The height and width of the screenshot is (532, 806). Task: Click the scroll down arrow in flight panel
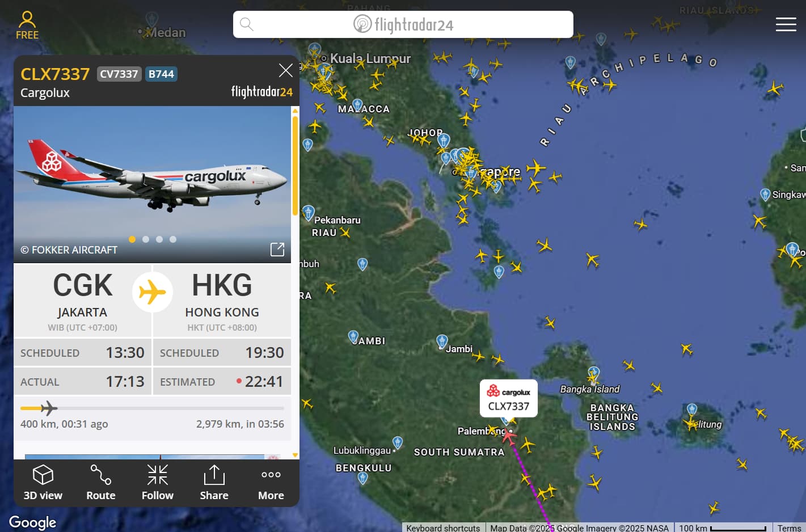pos(295,455)
